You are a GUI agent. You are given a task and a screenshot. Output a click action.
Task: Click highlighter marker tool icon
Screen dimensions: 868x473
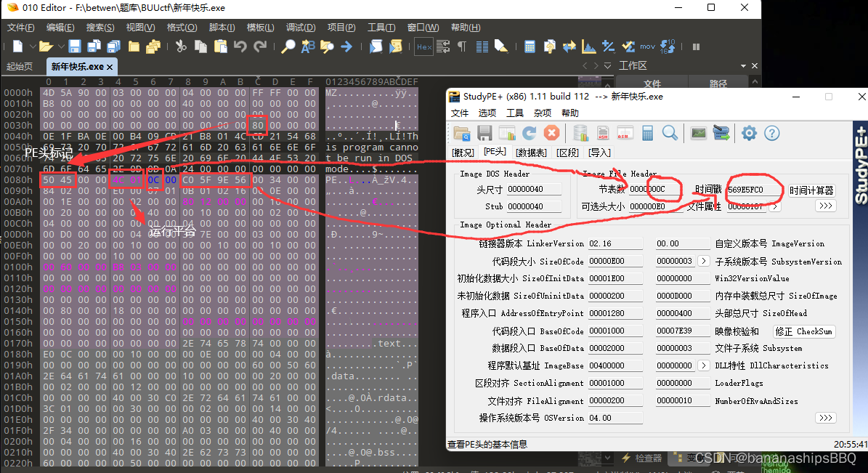(x=501, y=47)
